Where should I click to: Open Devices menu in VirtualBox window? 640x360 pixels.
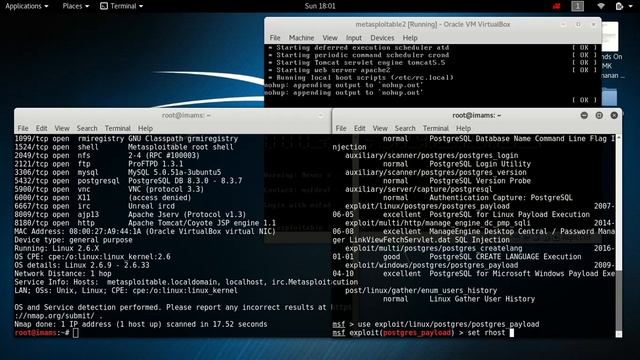382,38
